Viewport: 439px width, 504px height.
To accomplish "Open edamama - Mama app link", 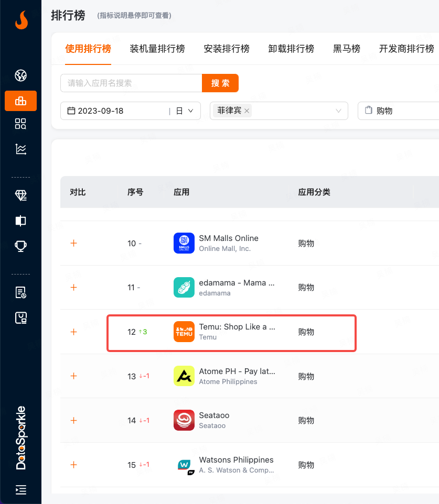I will (237, 283).
